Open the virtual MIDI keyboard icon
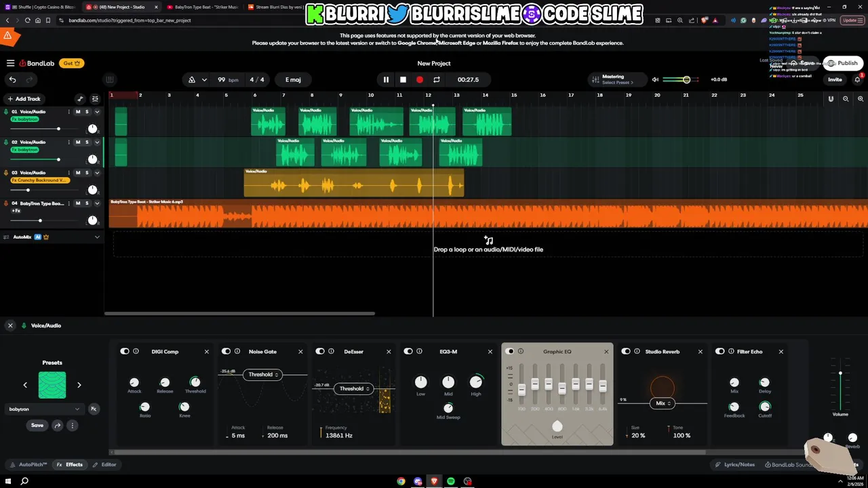 [x=110, y=79]
